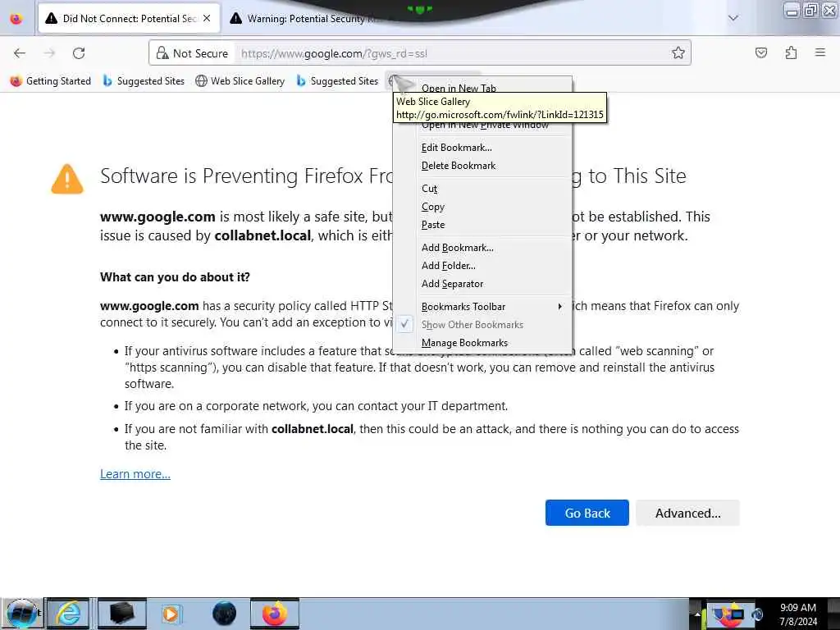Open the black box app on taskbar
This screenshot has height=630, width=840.
(x=121, y=614)
